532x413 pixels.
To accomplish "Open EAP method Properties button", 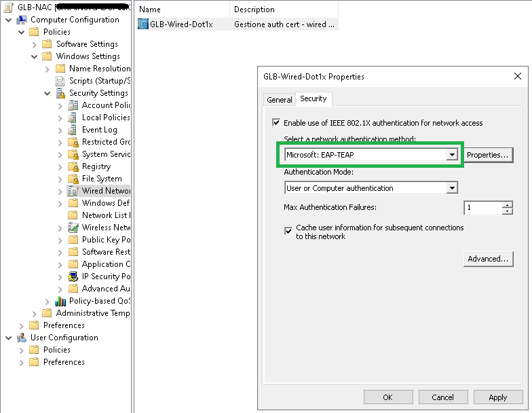I will tap(487, 155).
